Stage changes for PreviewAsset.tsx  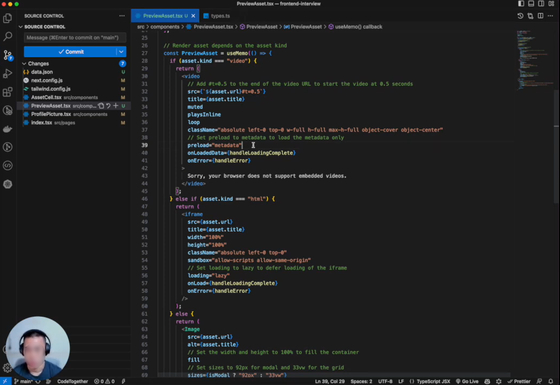pyautogui.click(x=115, y=106)
